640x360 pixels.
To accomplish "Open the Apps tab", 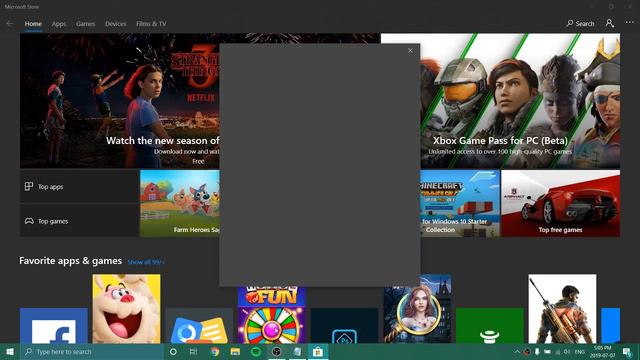I will [59, 24].
